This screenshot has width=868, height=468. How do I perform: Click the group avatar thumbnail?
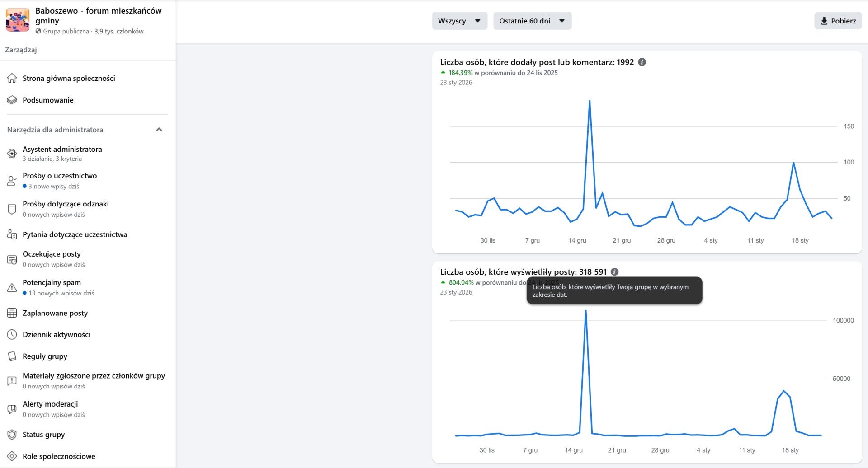coord(18,20)
